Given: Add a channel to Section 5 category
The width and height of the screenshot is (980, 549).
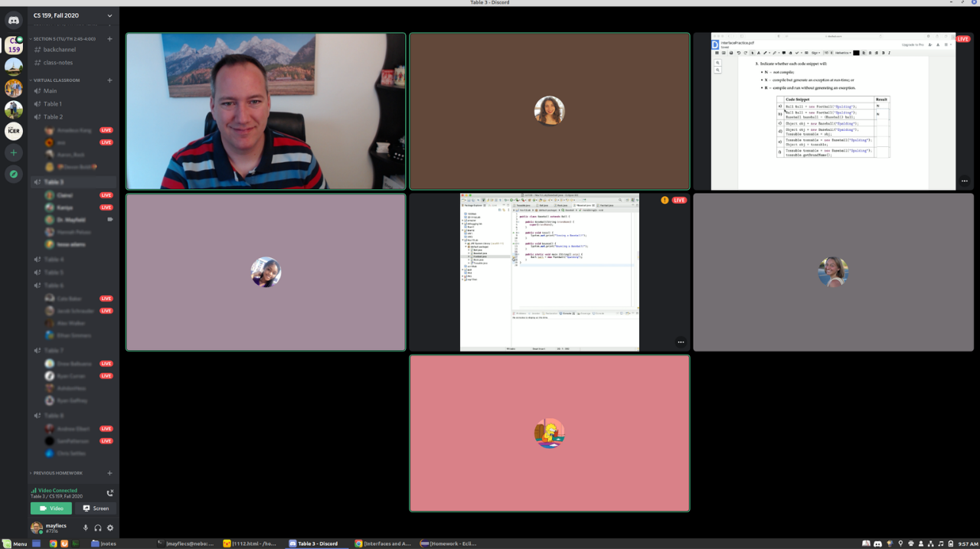Looking at the screenshot, I should pos(109,39).
